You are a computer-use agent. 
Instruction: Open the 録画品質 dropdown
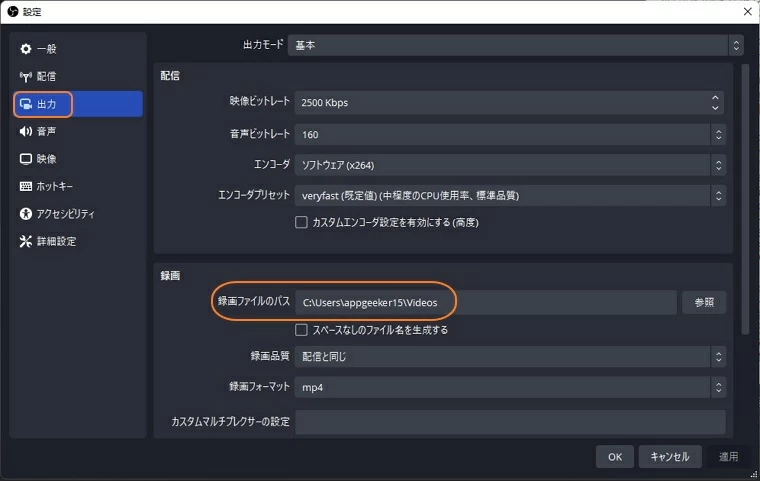pyautogui.click(x=510, y=356)
